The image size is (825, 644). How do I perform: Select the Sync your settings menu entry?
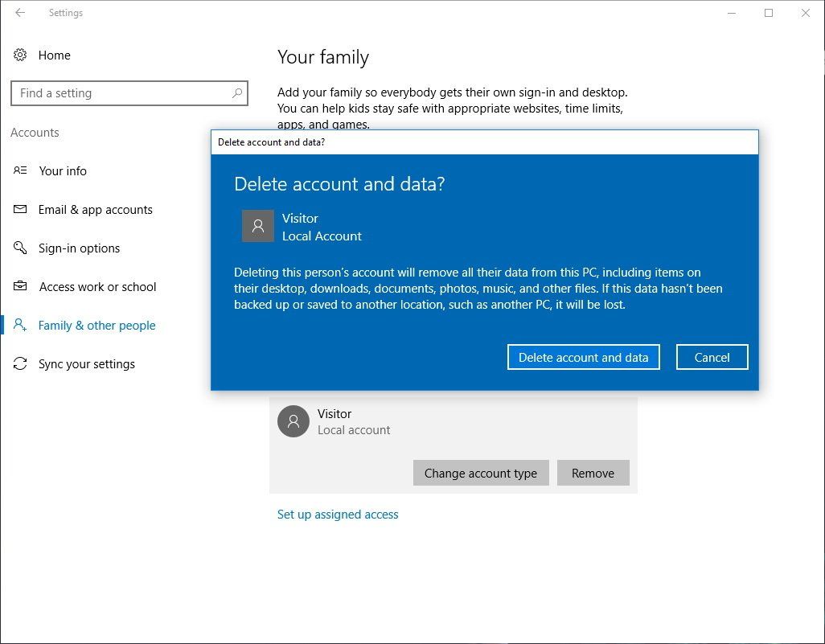[87, 363]
